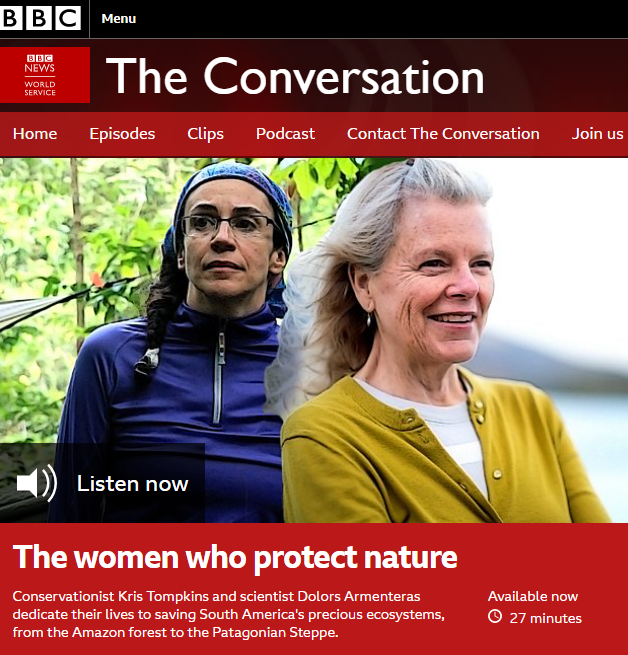Click the 27 minutes duration text
This screenshot has width=628, height=655.
[545, 618]
